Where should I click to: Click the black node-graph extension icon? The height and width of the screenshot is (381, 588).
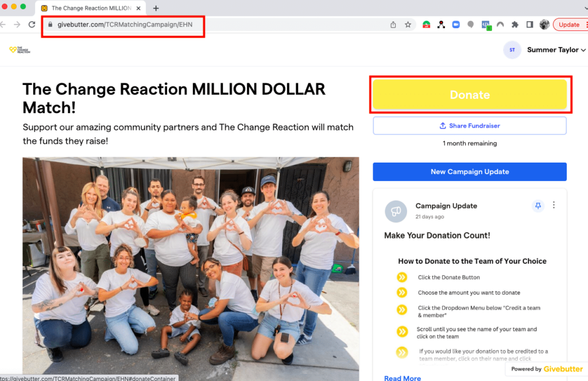[x=441, y=25]
